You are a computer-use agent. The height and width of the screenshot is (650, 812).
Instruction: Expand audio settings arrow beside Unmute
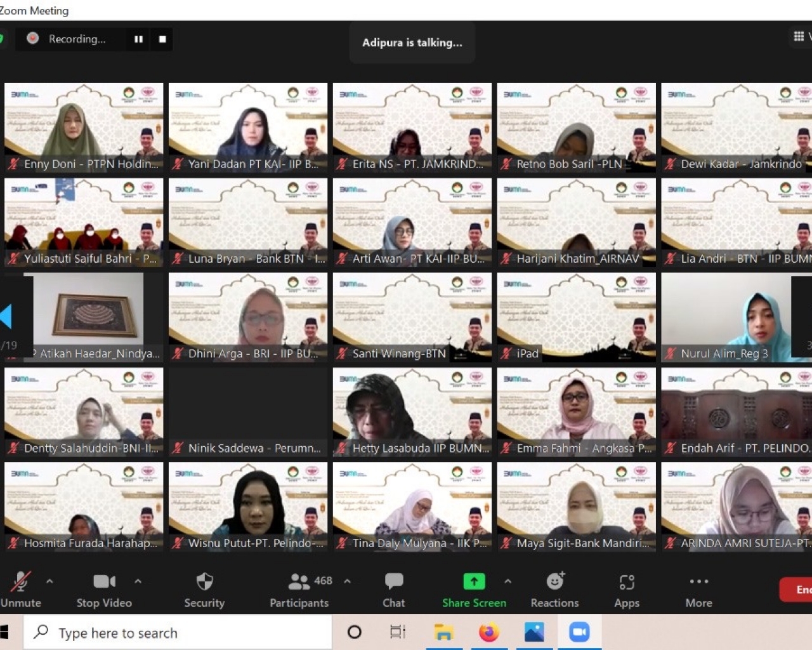tap(49, 581)
